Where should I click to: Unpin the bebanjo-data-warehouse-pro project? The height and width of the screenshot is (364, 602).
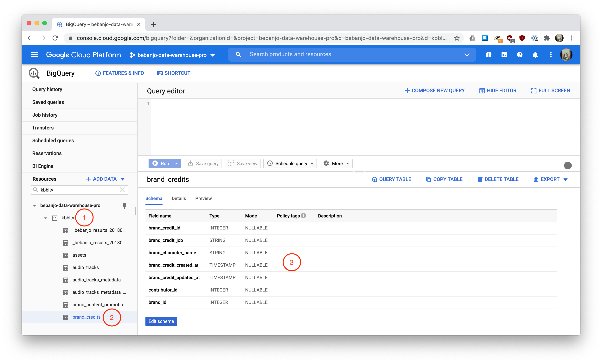(x=124, y=206)
